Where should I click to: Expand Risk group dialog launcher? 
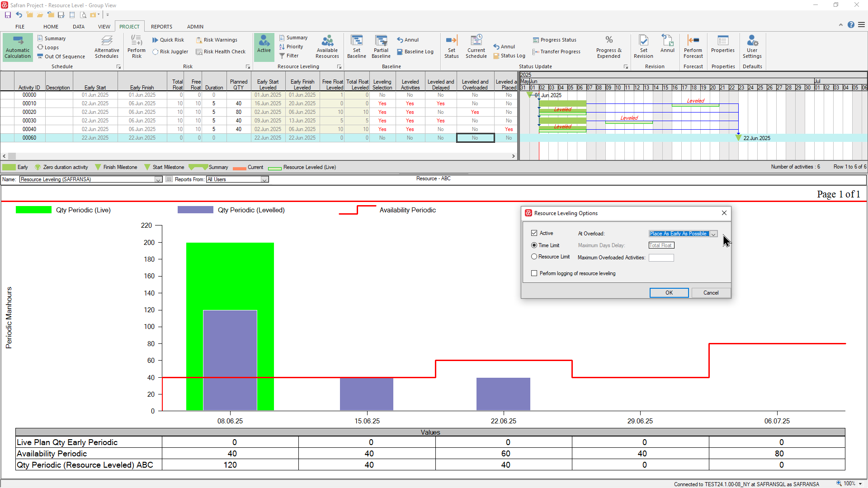tap(248, 67)
